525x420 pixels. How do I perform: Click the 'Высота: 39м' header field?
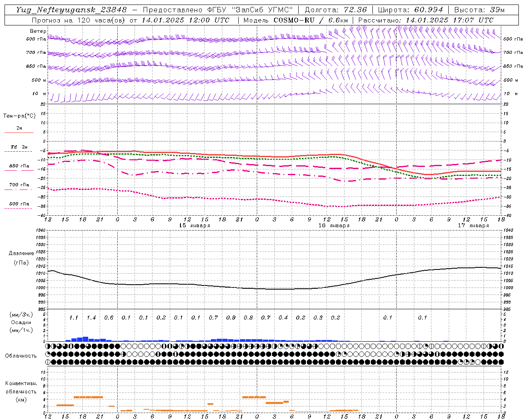pos(479,10)
